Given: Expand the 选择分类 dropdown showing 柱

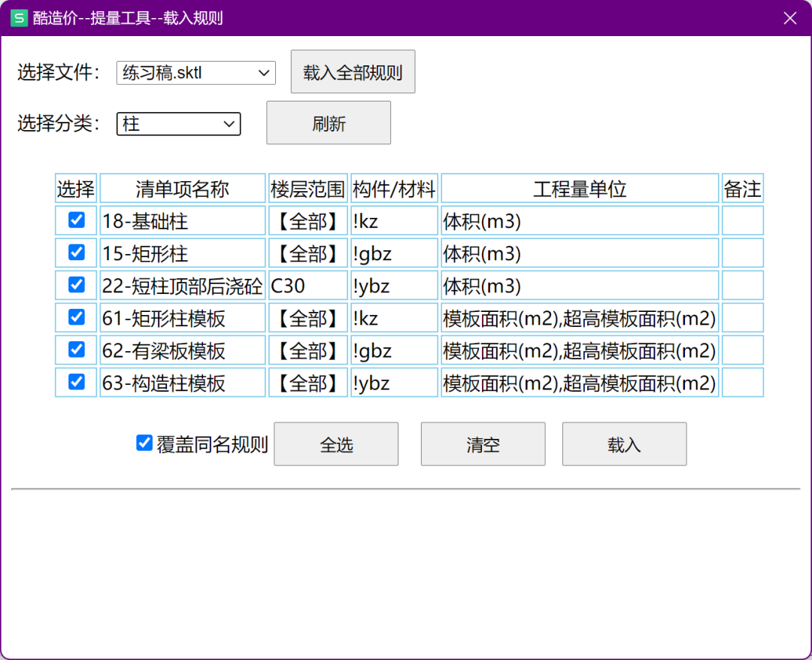Looking at the screenshot, I should [179, 124].
